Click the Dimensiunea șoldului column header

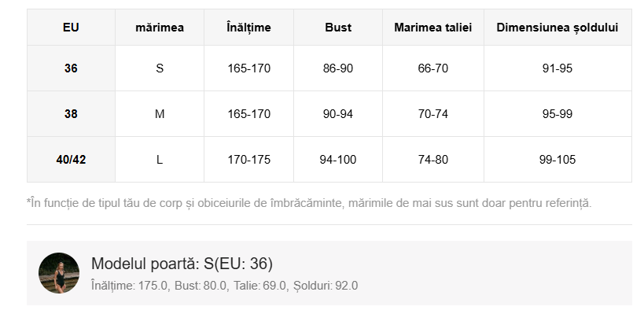point(558,28)
